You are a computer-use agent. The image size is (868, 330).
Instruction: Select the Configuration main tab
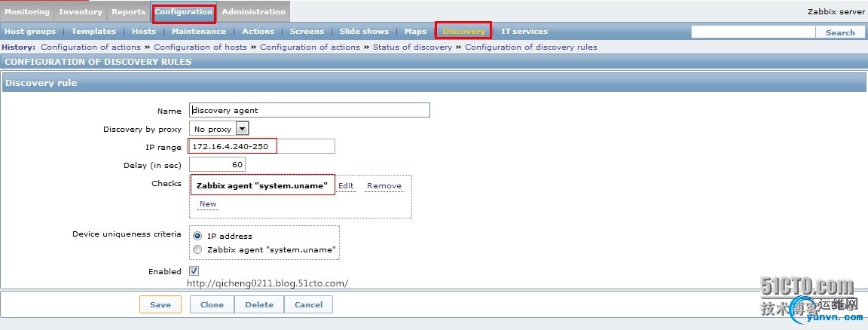[183, 11]
